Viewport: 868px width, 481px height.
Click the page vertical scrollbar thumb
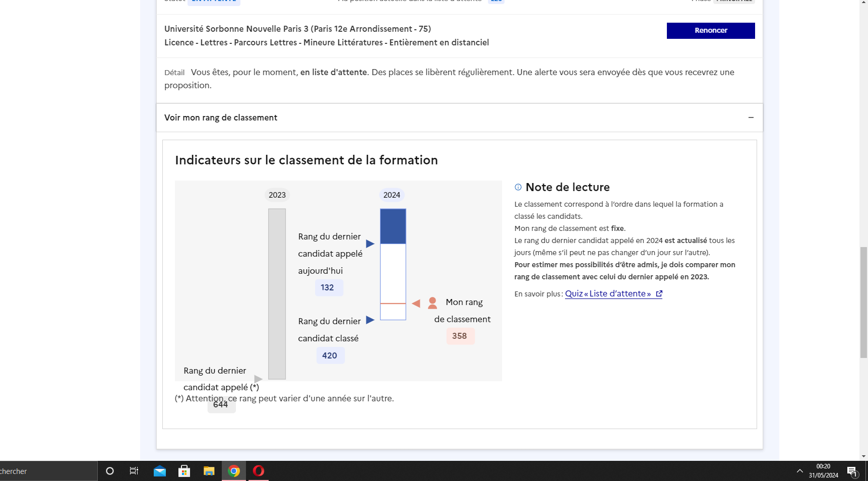863,303
